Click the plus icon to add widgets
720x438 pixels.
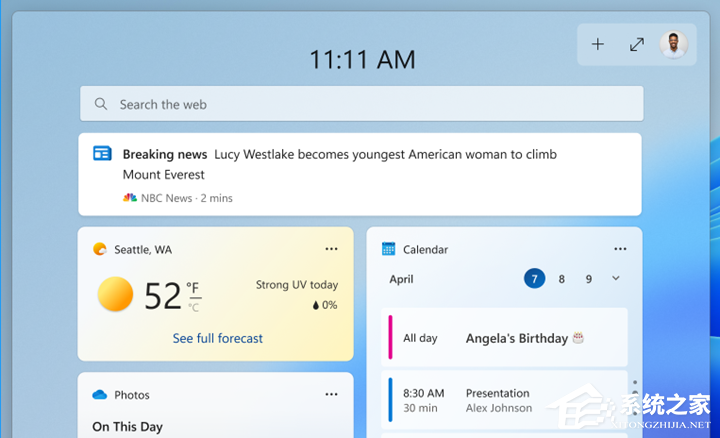598,44
